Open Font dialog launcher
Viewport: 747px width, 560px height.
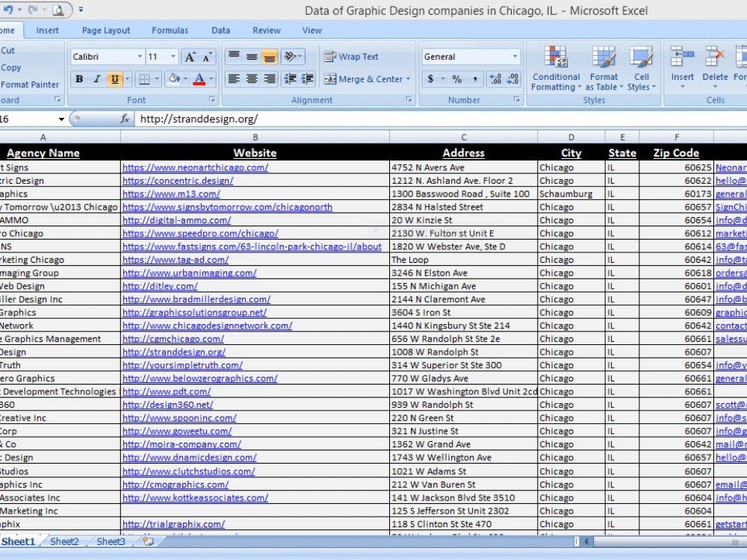click(212, 99)
